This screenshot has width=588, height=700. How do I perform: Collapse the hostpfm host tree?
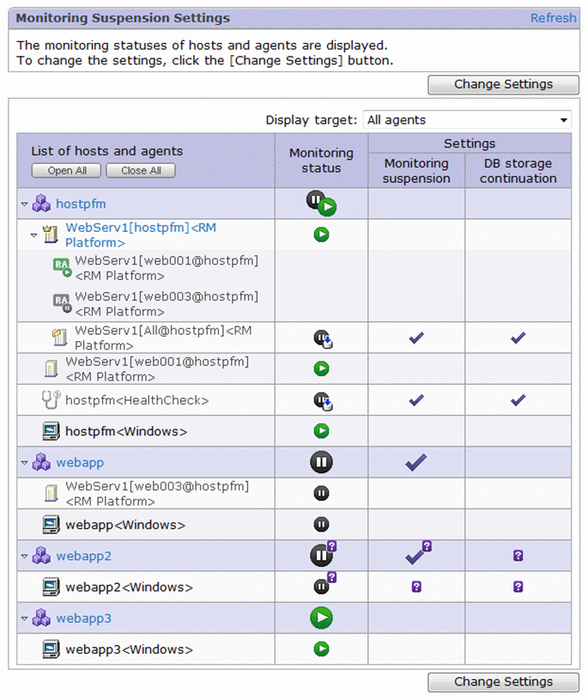24,204
